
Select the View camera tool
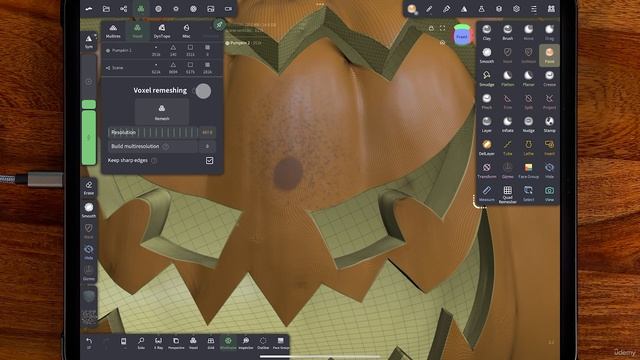(x=549, y=193)
